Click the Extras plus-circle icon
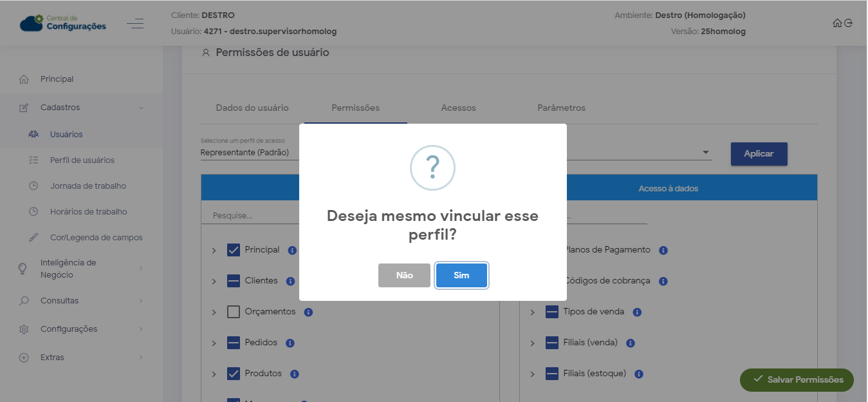 [24, 358]
